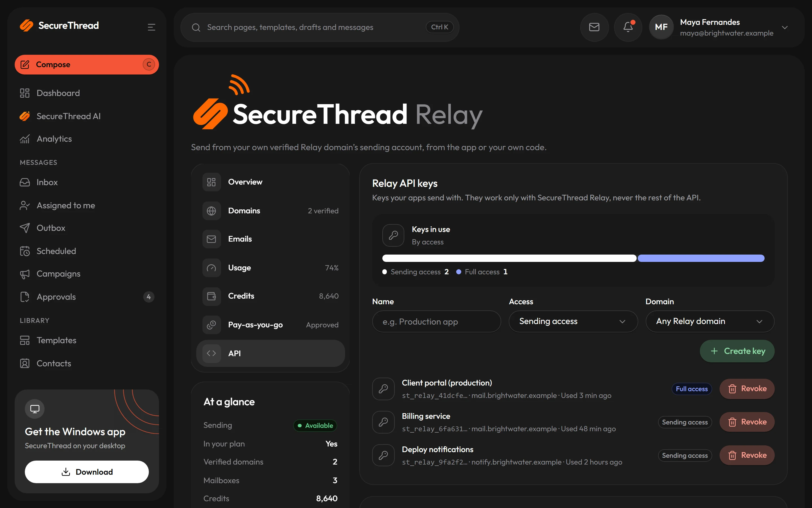Click key icon beside Billing service
Viewport: 812px width, 508px height.
[383, 422]
